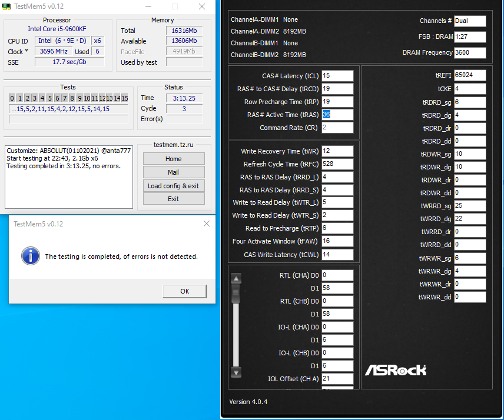Viewport: 504px width, 420px height.
Task: Click the ChannelB-DIMM2 8192MB entry
Action: (268, 55)
